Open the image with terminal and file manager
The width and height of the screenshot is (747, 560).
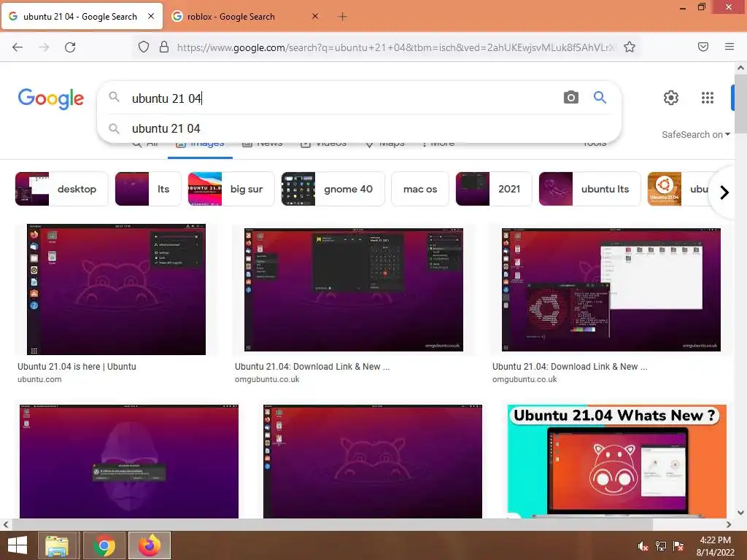(611, 290)
